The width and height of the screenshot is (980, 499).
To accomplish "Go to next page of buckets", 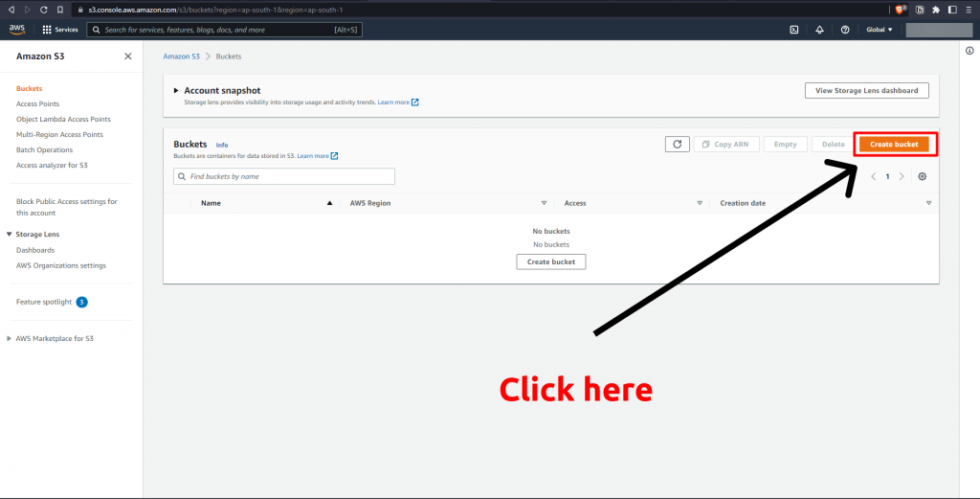I will click(902, 176).
